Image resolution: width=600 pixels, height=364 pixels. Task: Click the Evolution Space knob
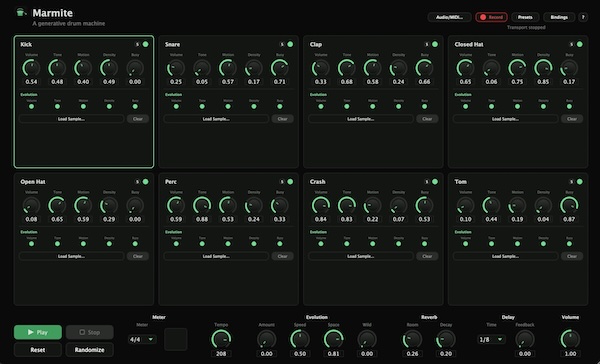334,339
